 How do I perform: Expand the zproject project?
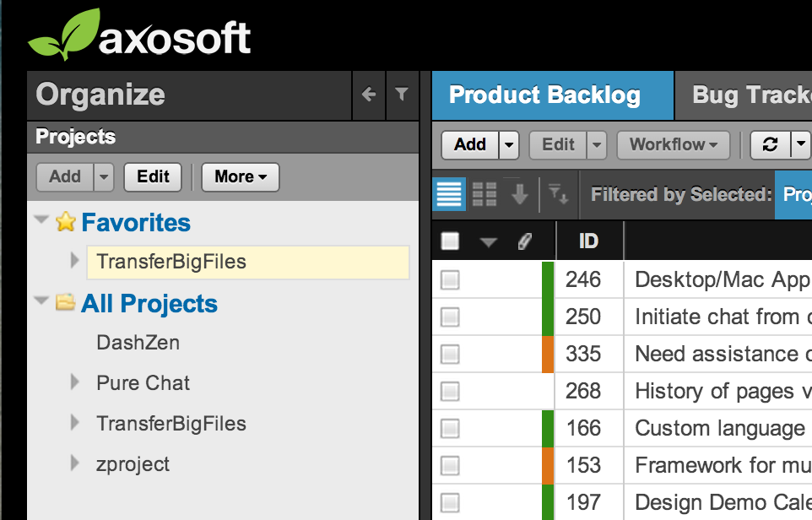pos(75,463)
